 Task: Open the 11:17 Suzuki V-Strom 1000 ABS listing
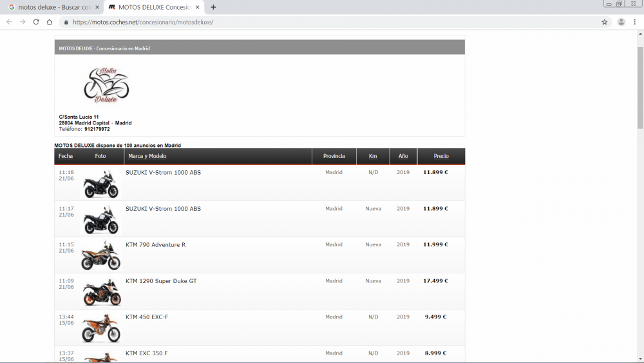click(163, 209)
